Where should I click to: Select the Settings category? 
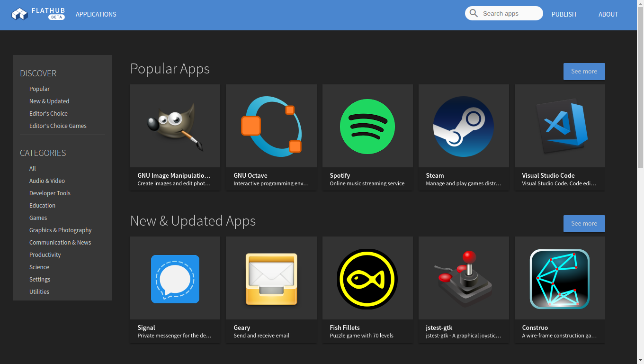tap(40, 279)
